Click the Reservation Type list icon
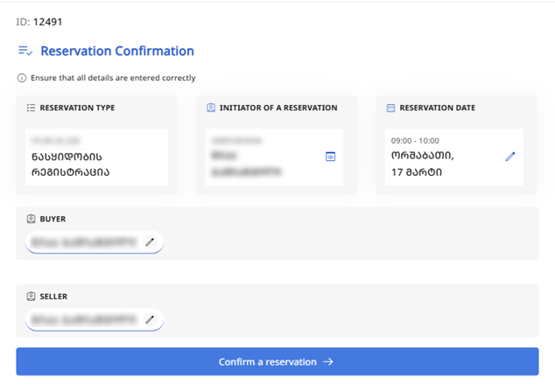The image size is (555, 392). pos(31,108)
